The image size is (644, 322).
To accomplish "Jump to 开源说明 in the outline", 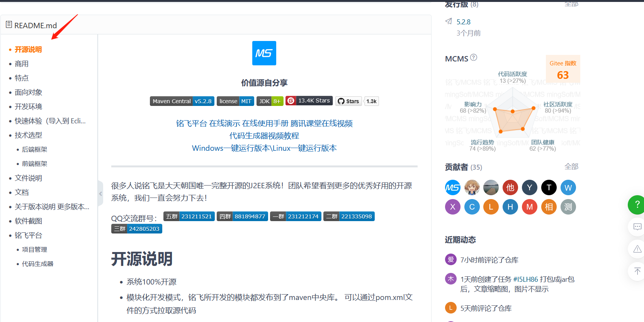I will [x=28, y=49].
